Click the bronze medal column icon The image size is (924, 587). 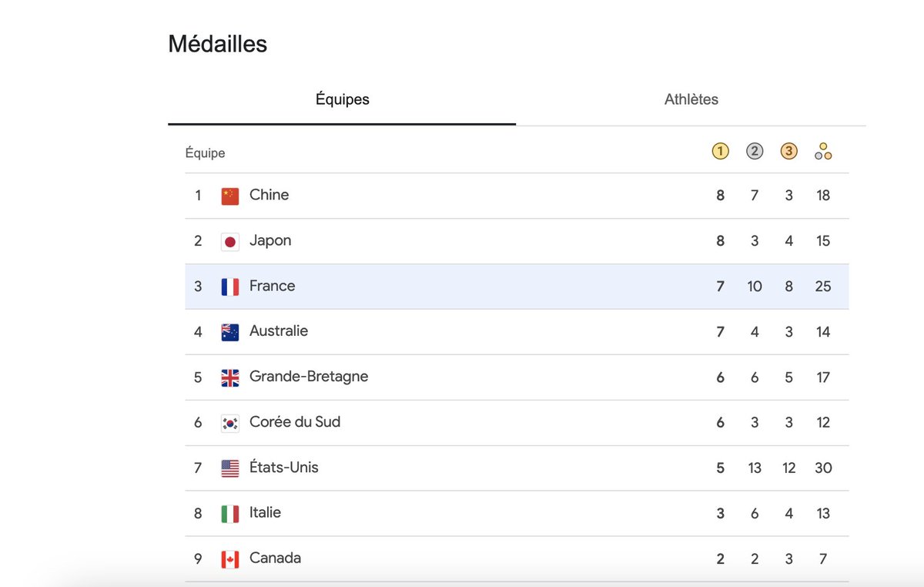tap(788, 151)
